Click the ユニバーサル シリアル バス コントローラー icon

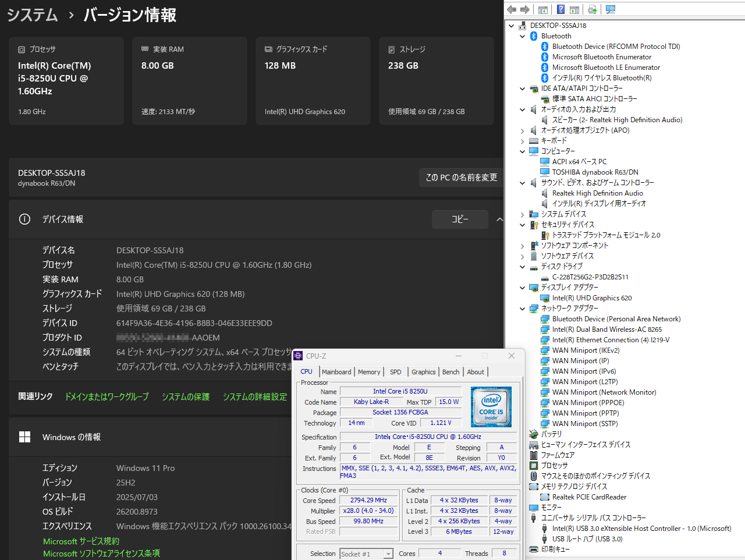tap(534, 518)
